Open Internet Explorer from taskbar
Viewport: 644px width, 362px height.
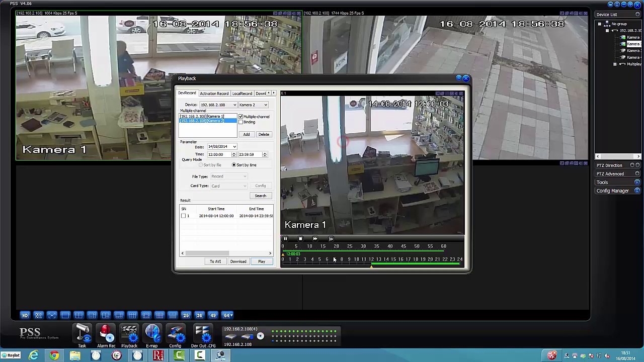33,355
